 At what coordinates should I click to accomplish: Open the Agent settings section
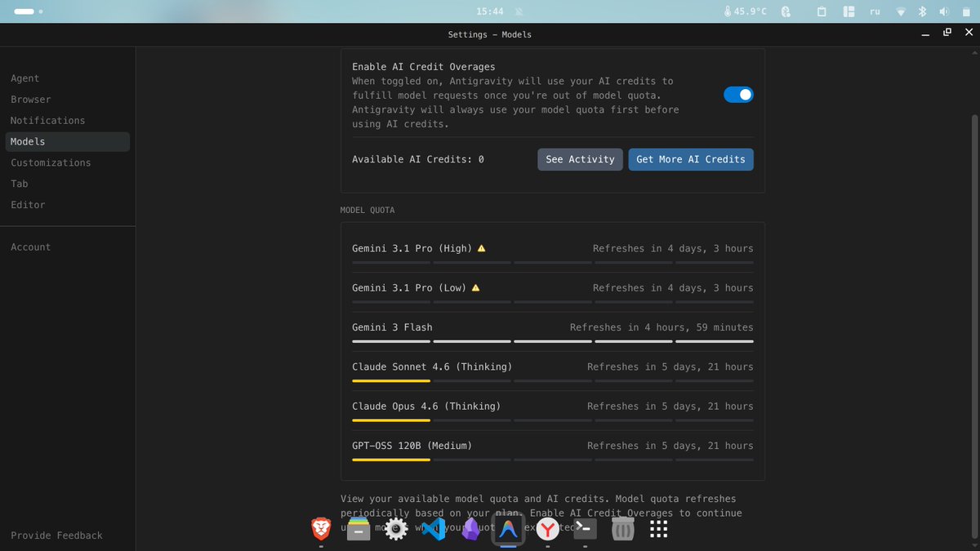pyautogui.click(x=24, y=78)
